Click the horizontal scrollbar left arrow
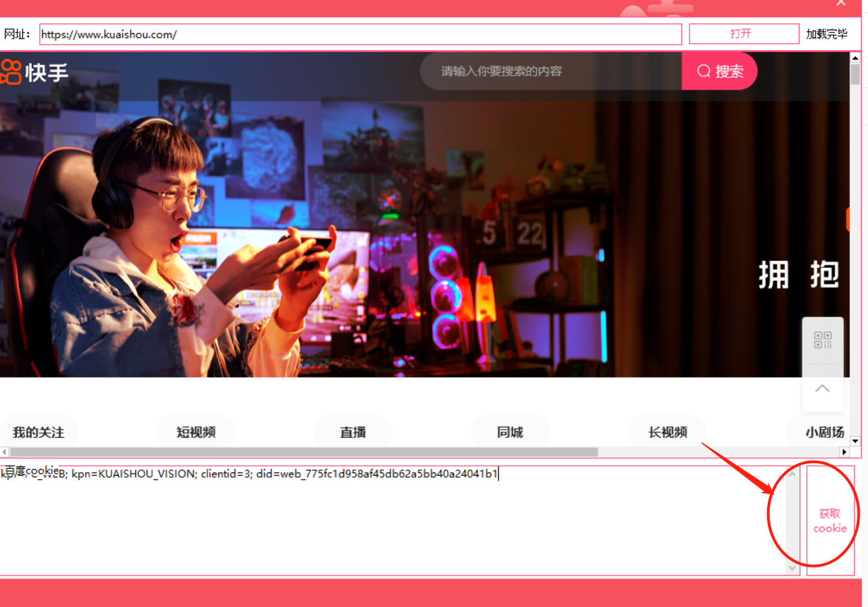Screen dimensions: 868x607 pos(3,452)
